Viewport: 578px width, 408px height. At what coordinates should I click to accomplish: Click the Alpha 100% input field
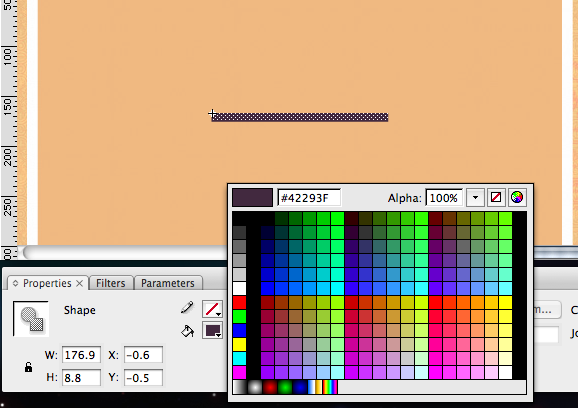point(444,198)
